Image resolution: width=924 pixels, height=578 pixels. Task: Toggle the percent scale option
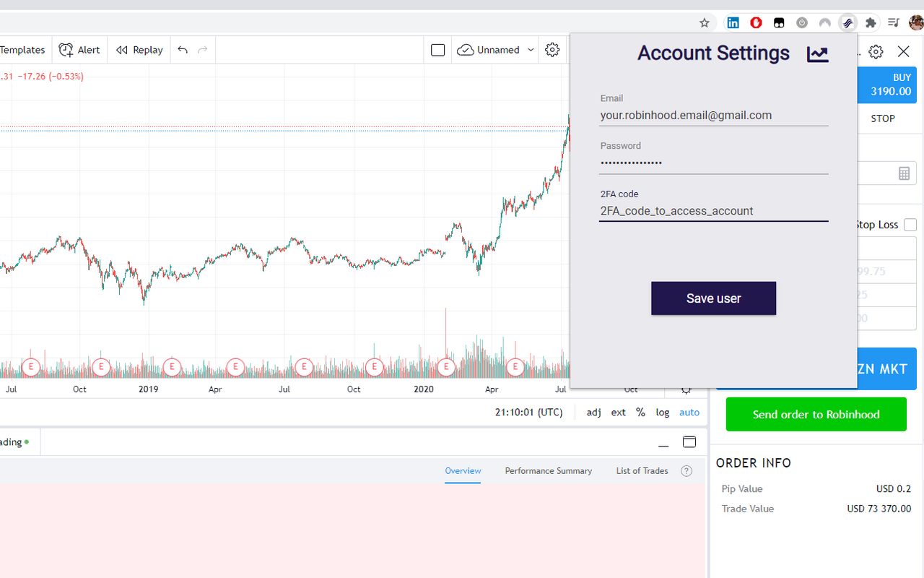pos(640,413)
